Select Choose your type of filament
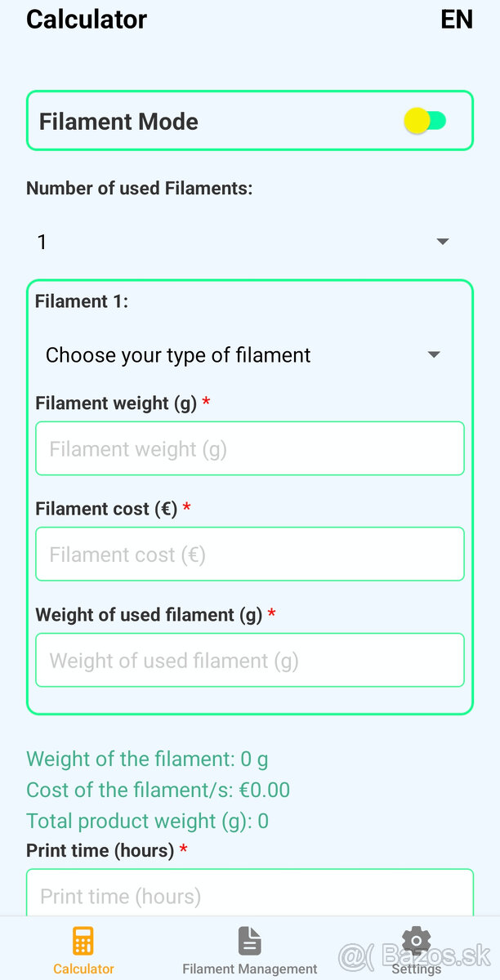Image resolution: width=500 pixels, height=980 pixels. click(x=178, y=355)
